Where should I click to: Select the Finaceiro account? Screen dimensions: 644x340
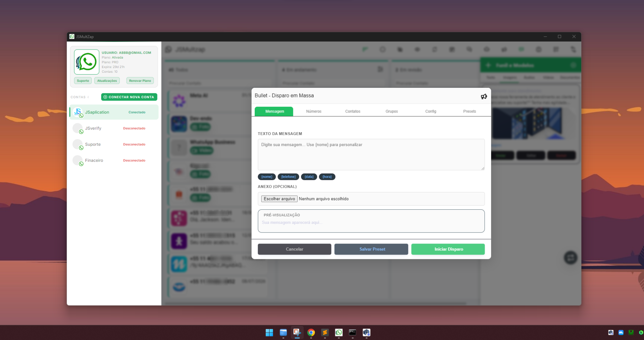pos(114,161)
